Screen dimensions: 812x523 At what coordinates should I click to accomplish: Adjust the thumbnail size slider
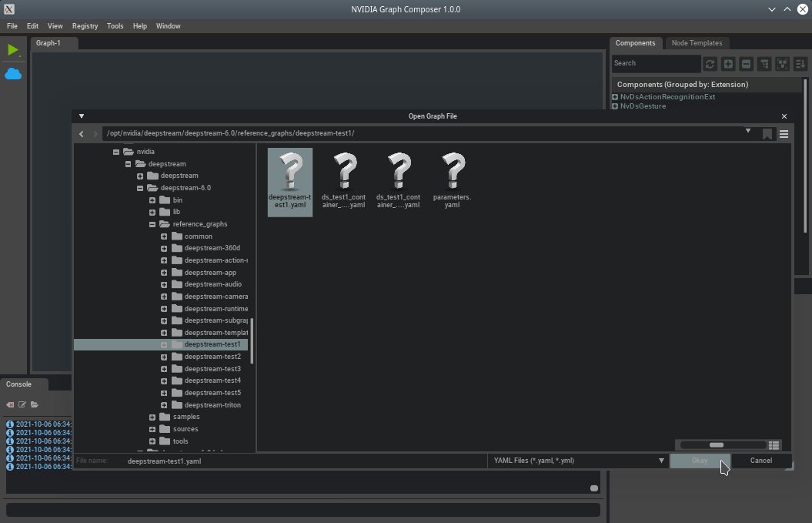[x=717, y=445]
